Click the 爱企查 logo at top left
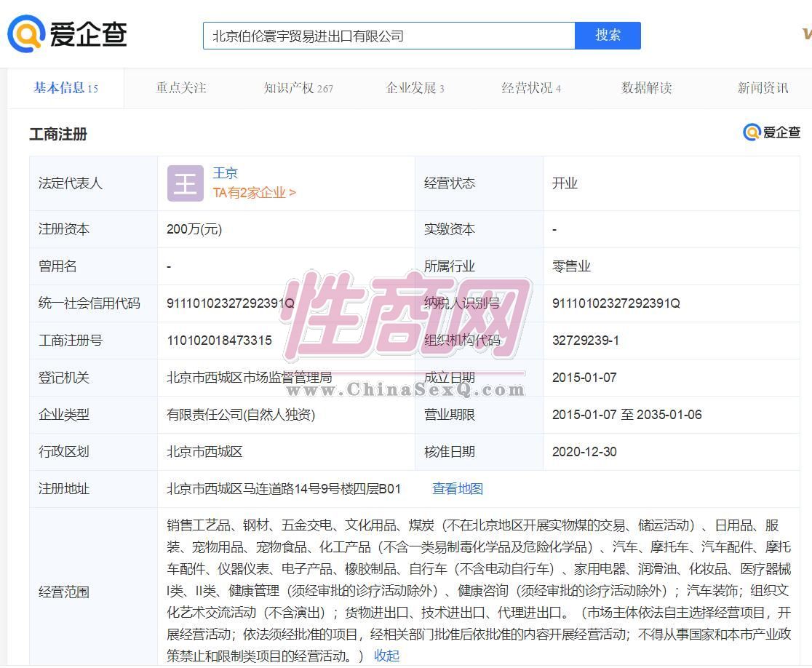The width and height of the screenshot is (812, 668). (68, 34)
